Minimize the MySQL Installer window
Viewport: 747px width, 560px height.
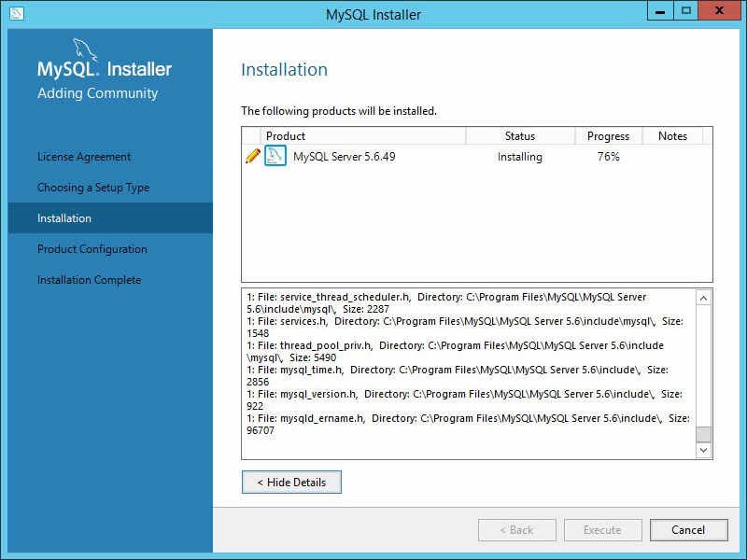[660, 11]
